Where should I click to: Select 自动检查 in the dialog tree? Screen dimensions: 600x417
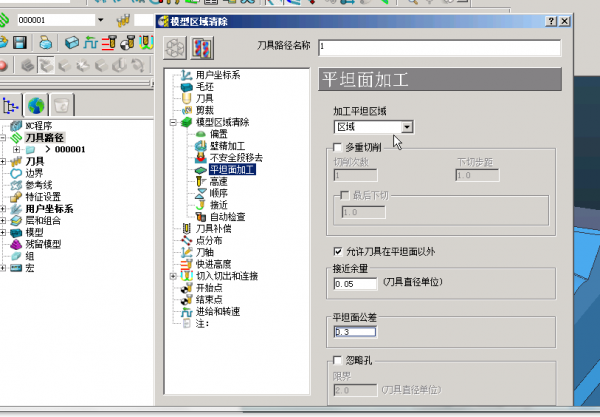[227, 217]
